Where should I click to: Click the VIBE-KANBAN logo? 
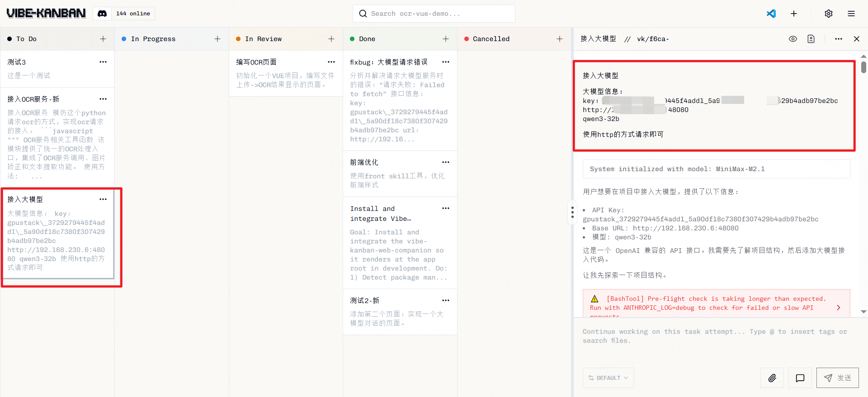[x=46, y=14]
